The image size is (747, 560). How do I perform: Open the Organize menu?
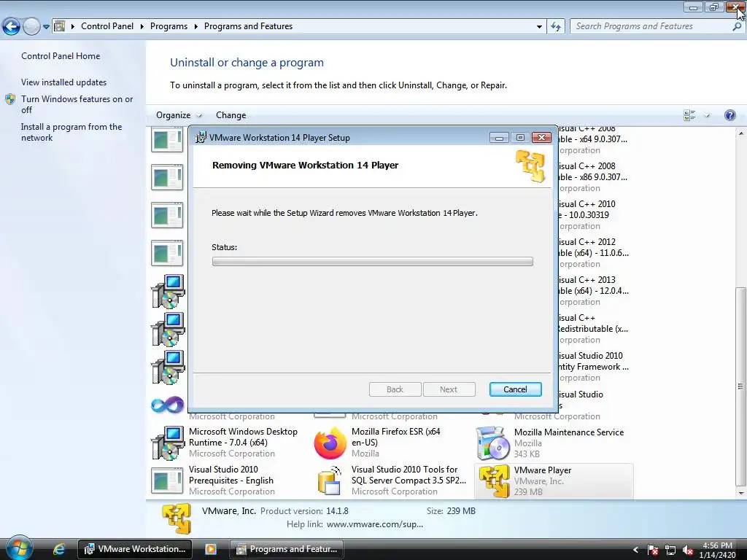click(179, 115)
